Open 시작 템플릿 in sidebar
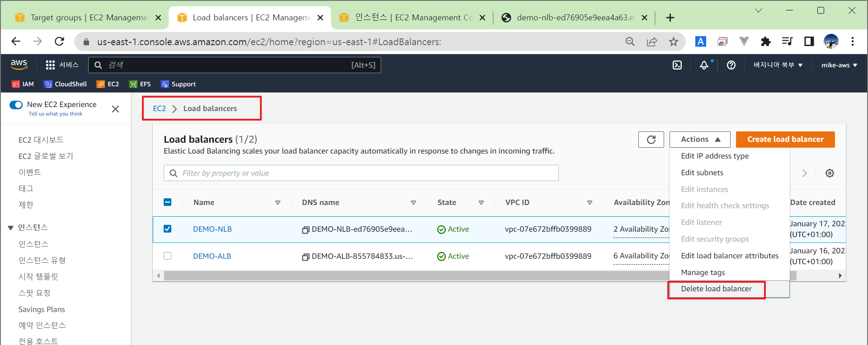 point(38,276)
